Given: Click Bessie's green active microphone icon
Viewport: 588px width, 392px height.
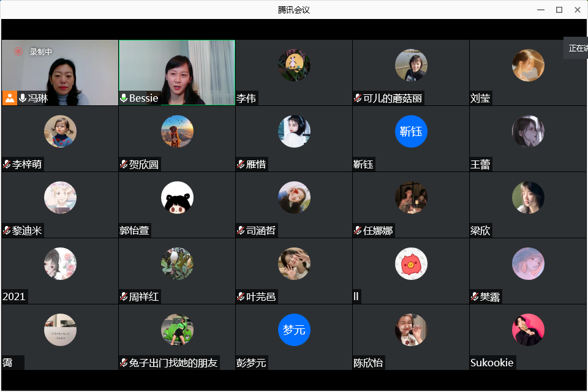Looking at the screenshot, I should [x=124, y=98].
